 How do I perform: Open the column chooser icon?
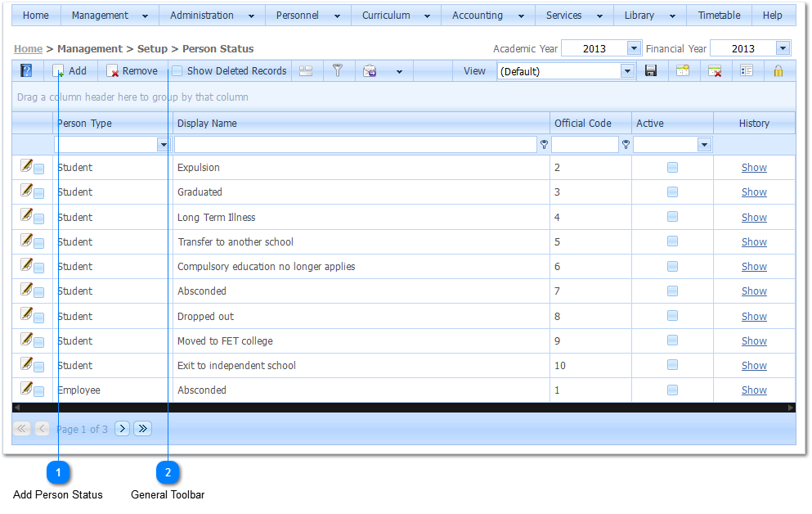pyautogui.click(x=747, y=70)
